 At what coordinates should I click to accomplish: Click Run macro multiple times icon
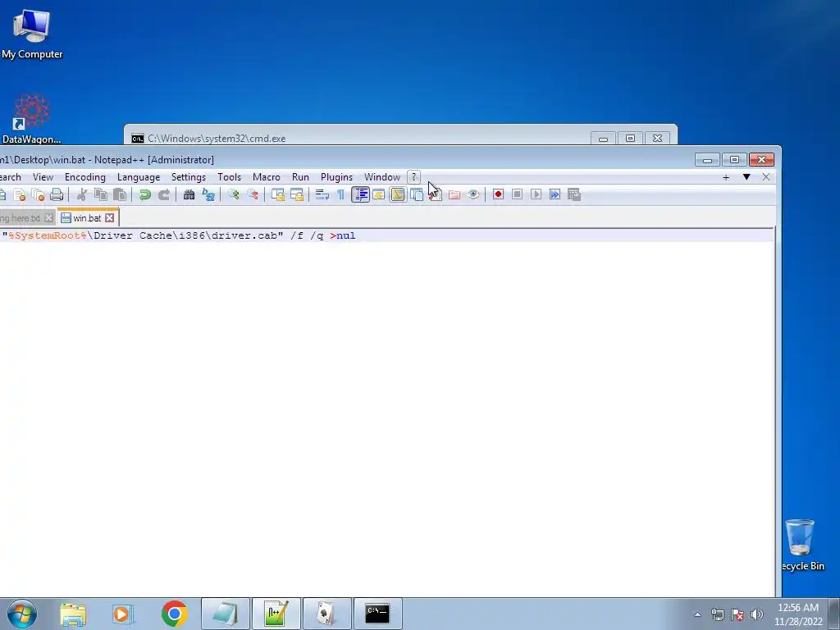tap(555, 194)
